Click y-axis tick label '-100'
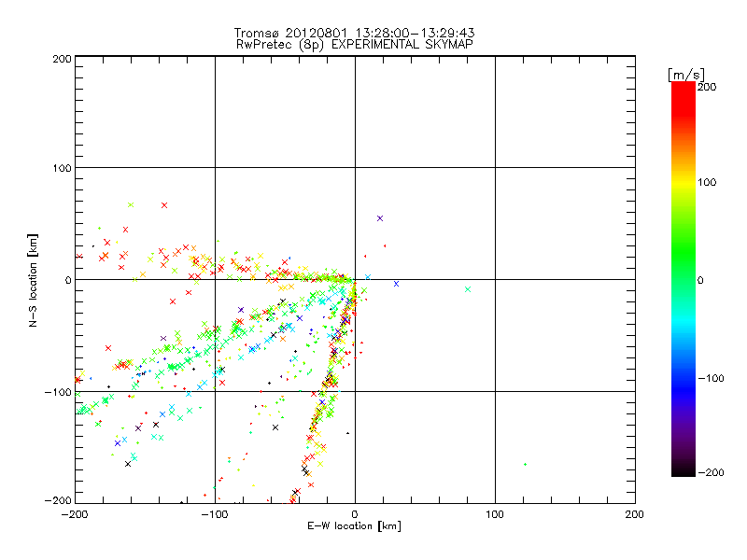 coord(58,392)
